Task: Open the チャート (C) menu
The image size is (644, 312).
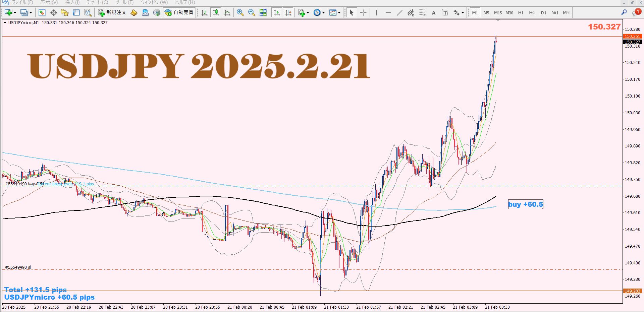Action: tap(98, 2)
